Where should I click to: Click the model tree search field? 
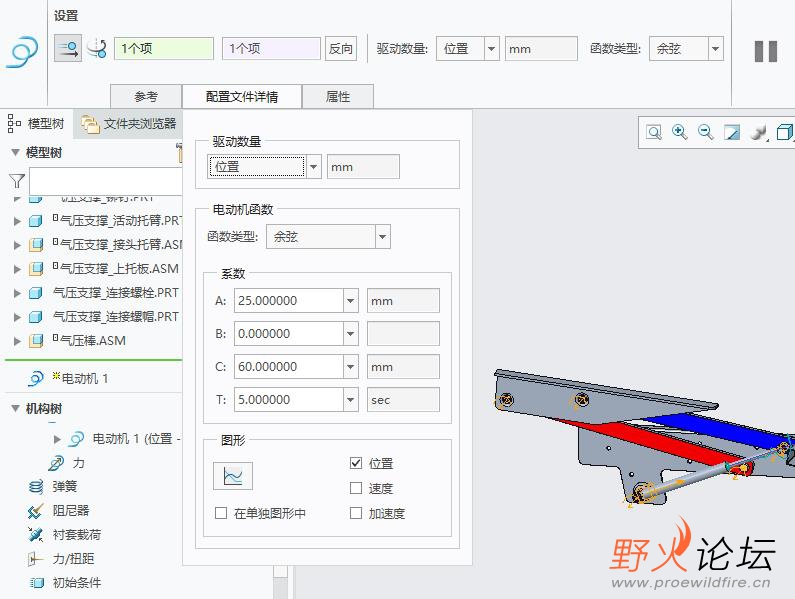105,181
